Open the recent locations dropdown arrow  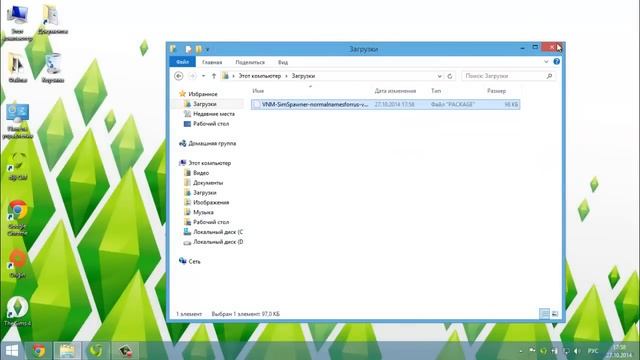point(203,76)
